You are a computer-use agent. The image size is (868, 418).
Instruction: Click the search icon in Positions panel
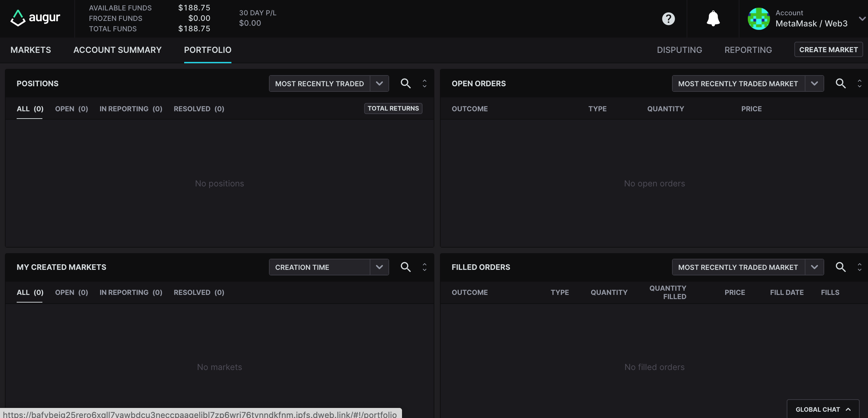point(406,83)
